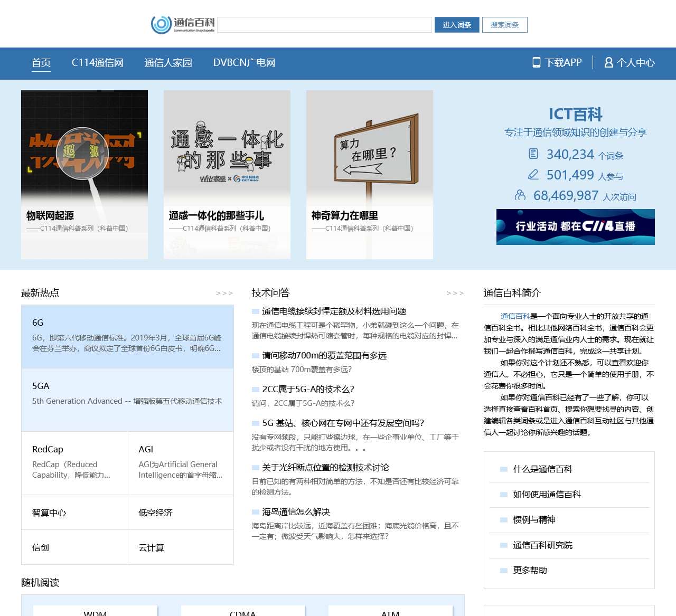Click the C114直播 banner advertisement
The width and height of the screenshot is (676, 616).
(575, 226)
